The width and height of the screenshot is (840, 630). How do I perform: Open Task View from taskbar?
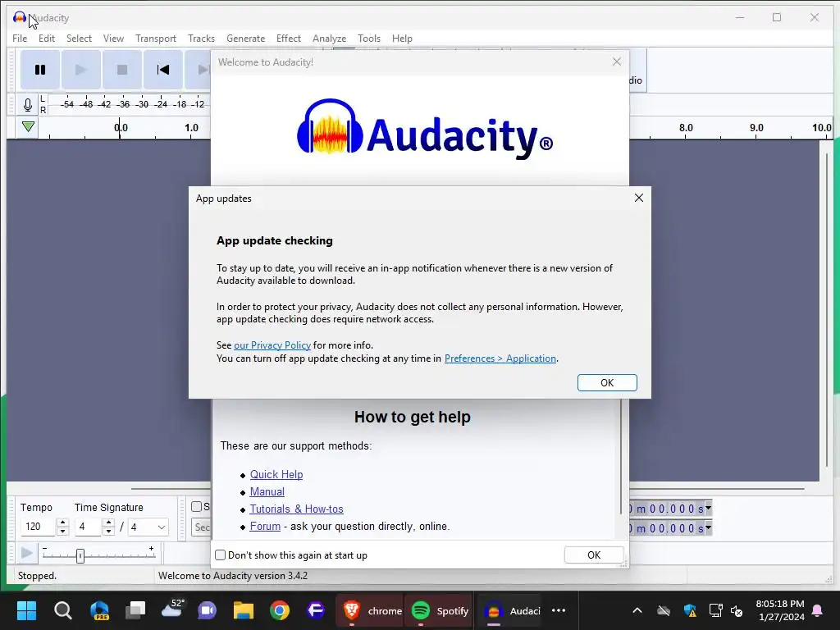coord(135,610)
